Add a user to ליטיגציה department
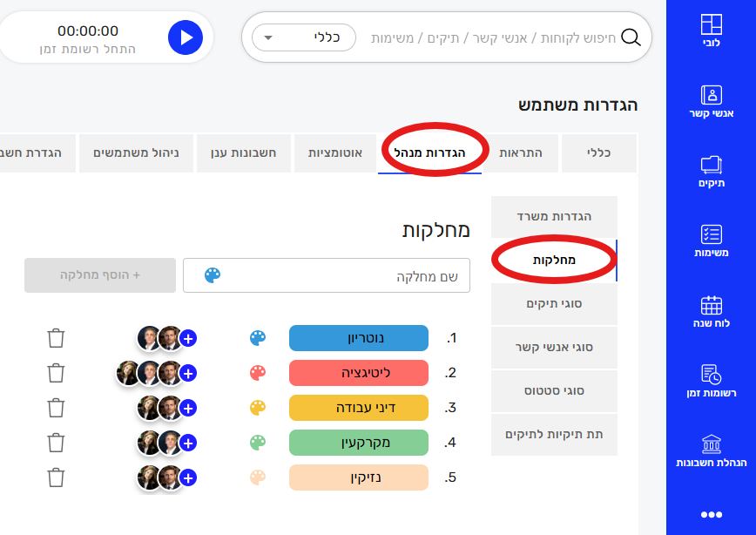Screen dimensions: 756x535 click(189, 373)
